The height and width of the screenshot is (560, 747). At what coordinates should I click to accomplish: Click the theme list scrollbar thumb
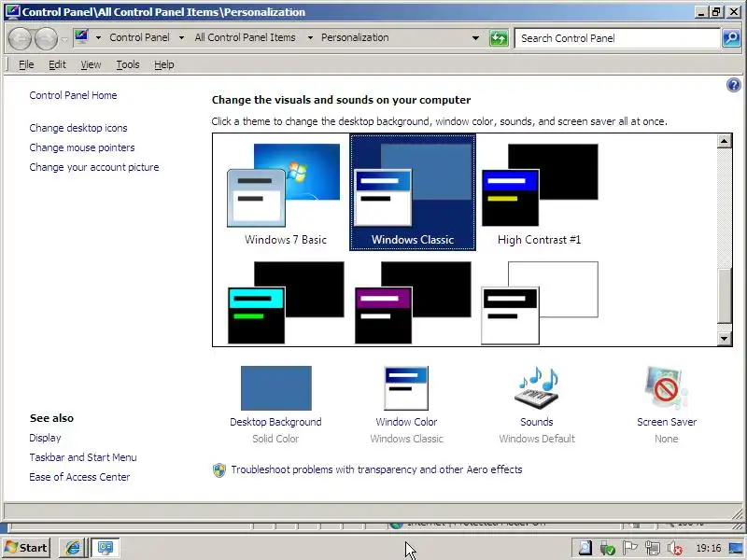click(x=725, y=296)
